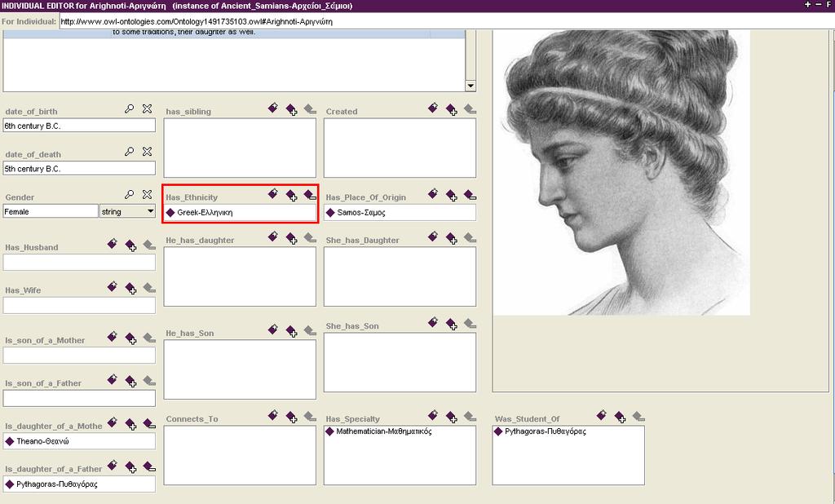Screen dimensions: 835x504
Task: Remove Pythagoras from Is_daughter_of_a_Father
Action: (x=150, y=466)
